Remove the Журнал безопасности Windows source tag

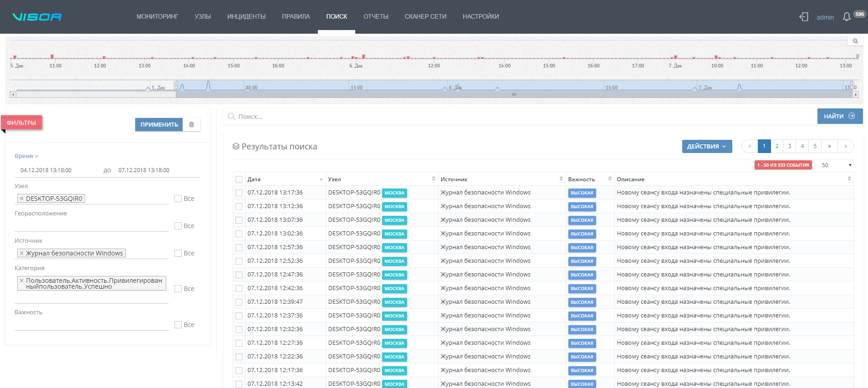21,253
